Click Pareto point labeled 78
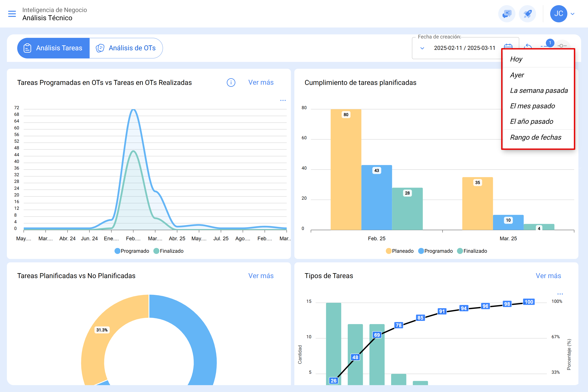588x392 pixels. click(x=399, y=325)
